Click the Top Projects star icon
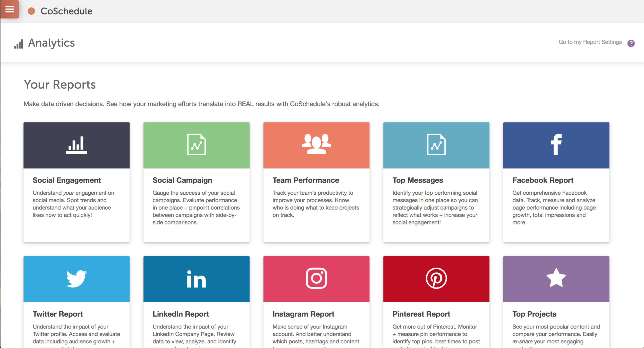The width and height of the screenshot is (644, 348). point(556,278)
